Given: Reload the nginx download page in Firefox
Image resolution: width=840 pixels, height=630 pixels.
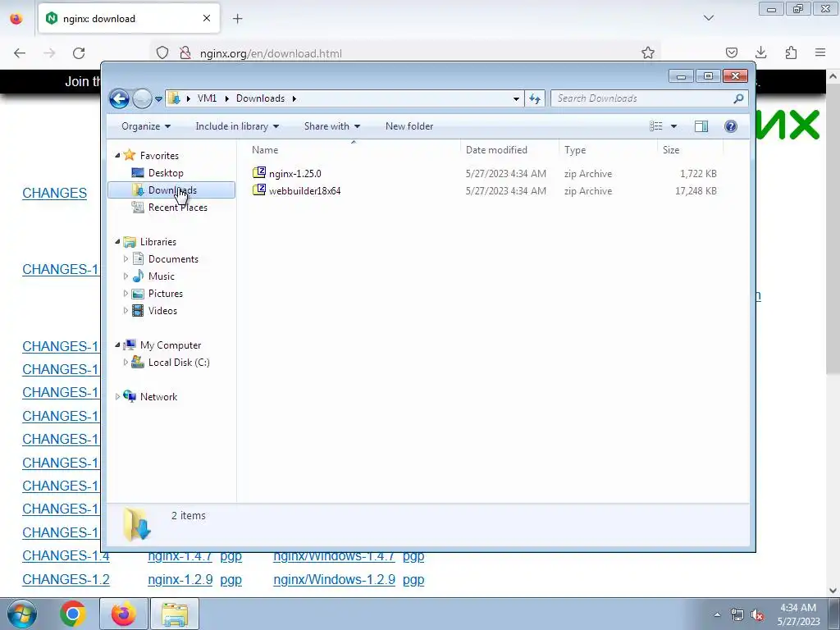Looking at the screenshot, I should click(x=79, y=53).
